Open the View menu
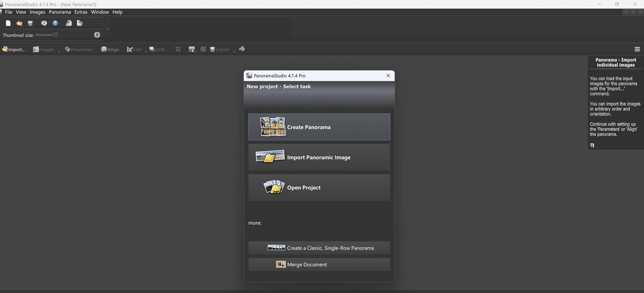The width and height of the screenshot is (644, 293). tap(21, 12)
